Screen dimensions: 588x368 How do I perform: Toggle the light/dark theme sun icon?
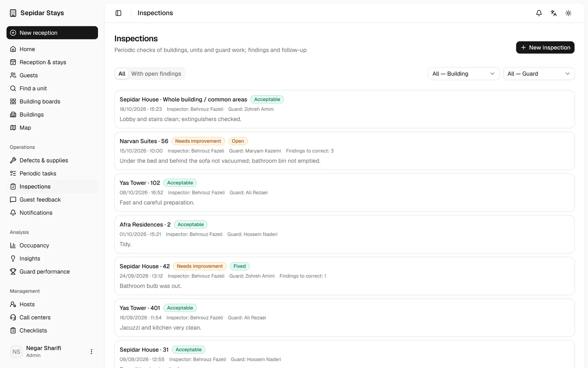568,13
